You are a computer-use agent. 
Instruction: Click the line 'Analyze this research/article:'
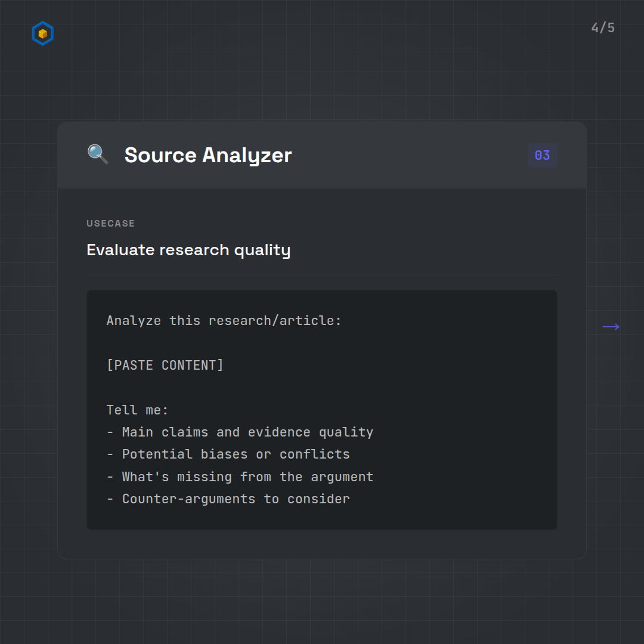tap(224, 321)
